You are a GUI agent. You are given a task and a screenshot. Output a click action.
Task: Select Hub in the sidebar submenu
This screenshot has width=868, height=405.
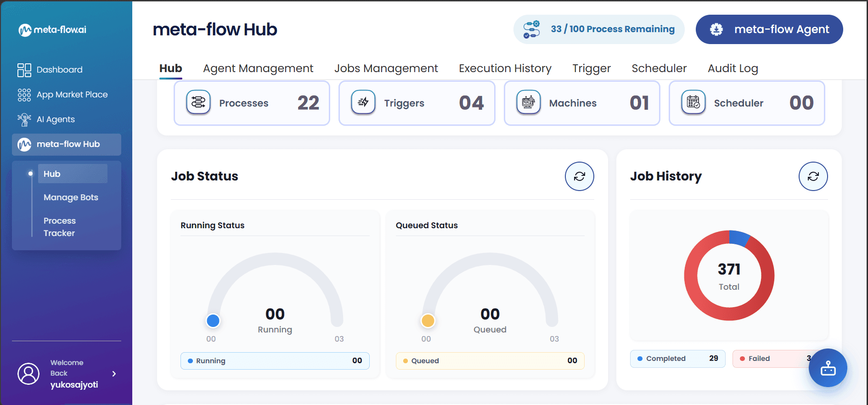coord(73,174)
